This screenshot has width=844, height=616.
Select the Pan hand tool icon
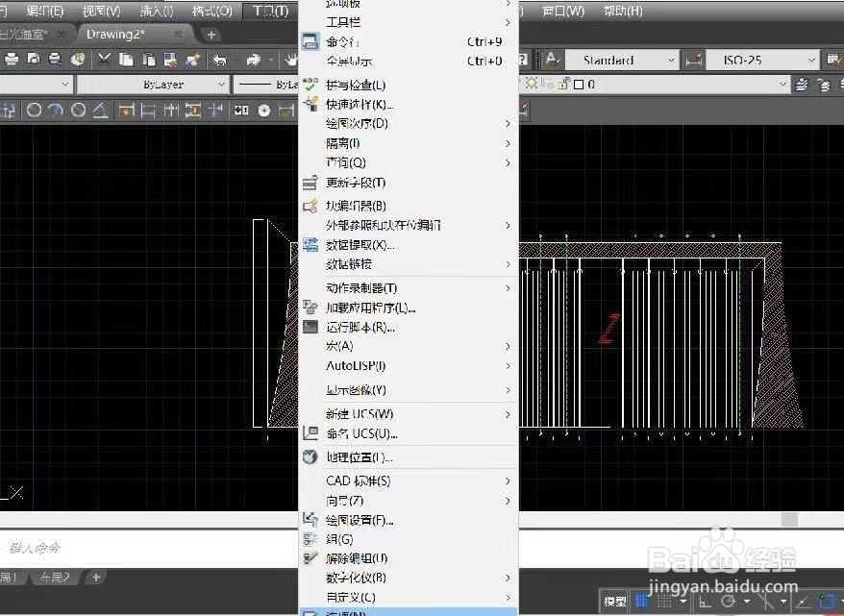click(292, 59)
